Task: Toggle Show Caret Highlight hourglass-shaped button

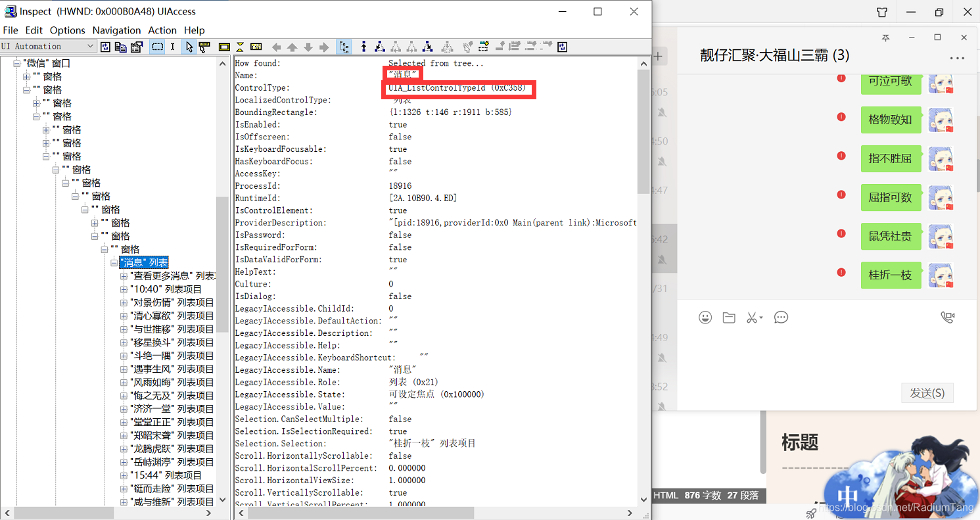Action: [240, 47]
